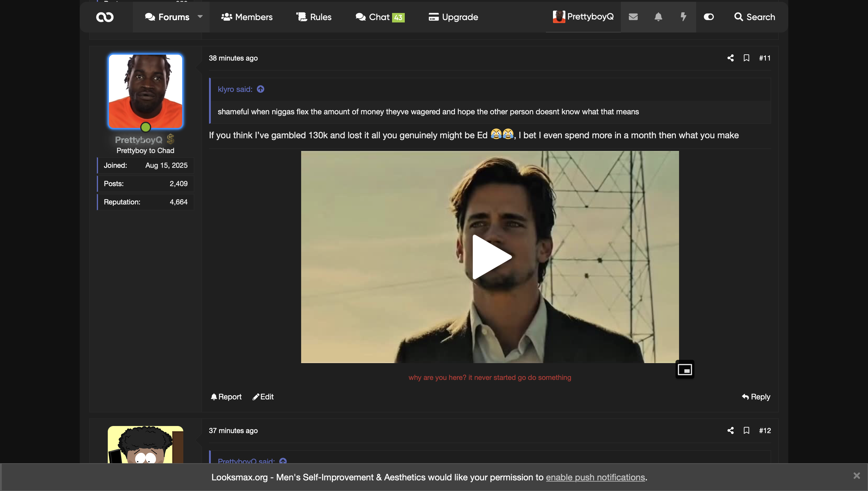Toggle the light/dark theme switch
Viewport: 868px width, 491px height.
coord(709,17)
